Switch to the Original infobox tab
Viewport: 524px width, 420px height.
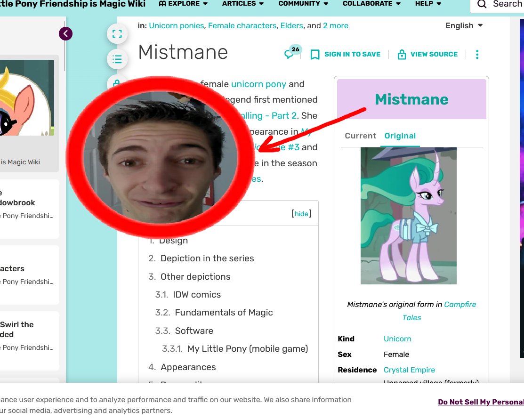(400, 136)
